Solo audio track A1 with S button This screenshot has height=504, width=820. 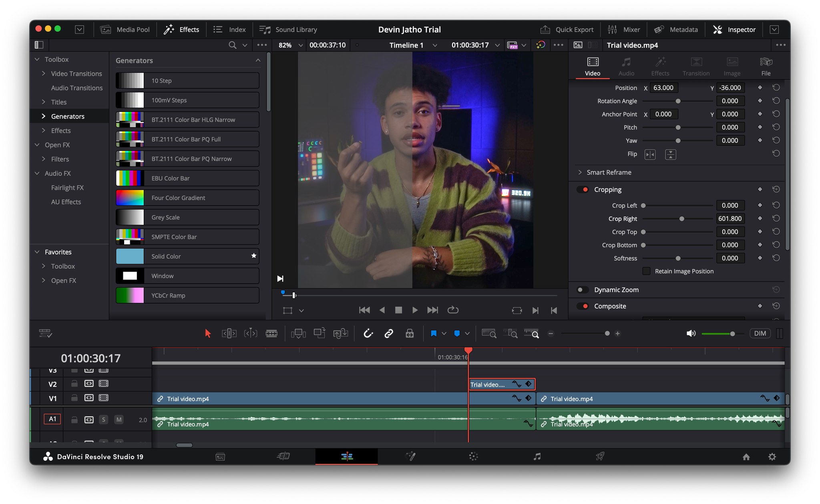click(x=103, y=419)
